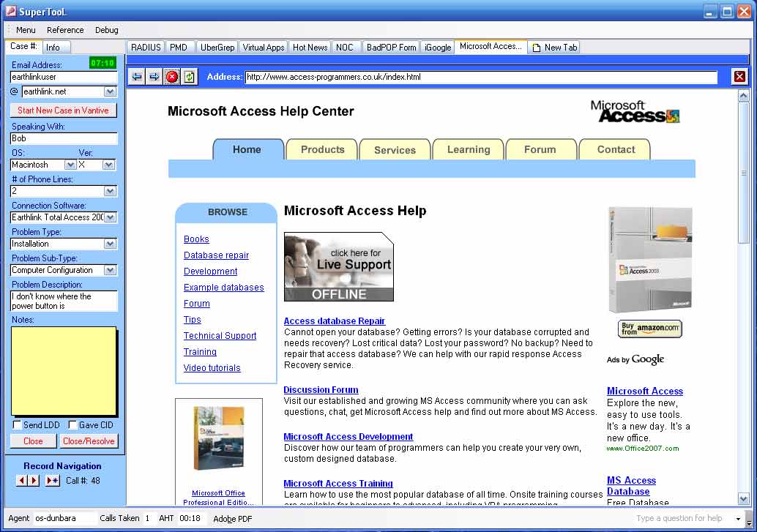Open the BadPOP Form tab
Screen dimensions: 757x532
point(391,48)
